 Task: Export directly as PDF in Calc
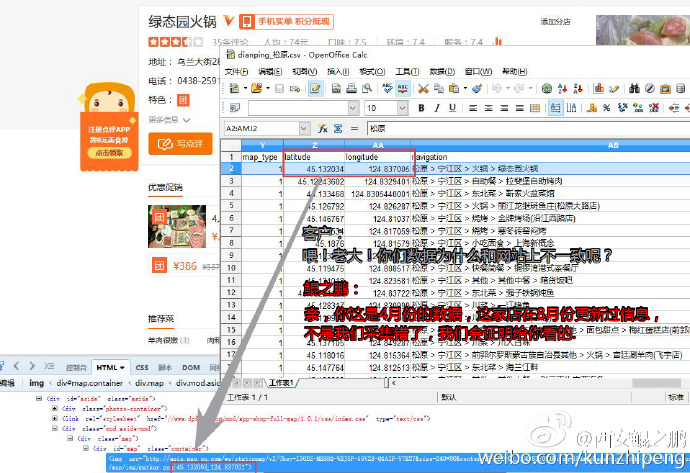pos(336,88)
